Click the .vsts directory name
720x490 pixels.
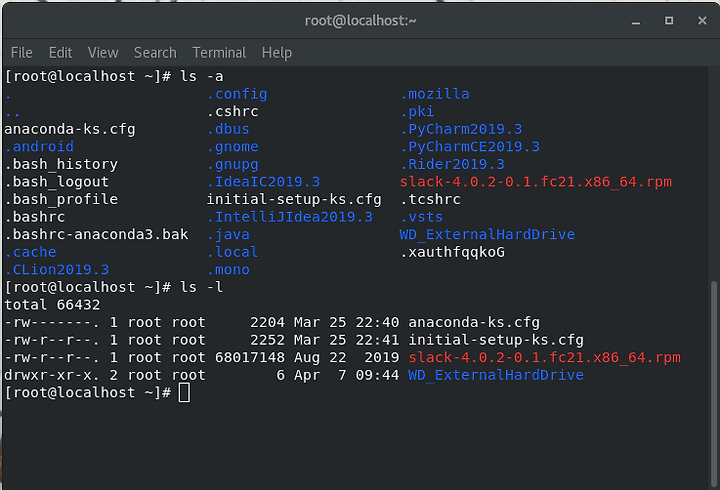tap(422, 217)
